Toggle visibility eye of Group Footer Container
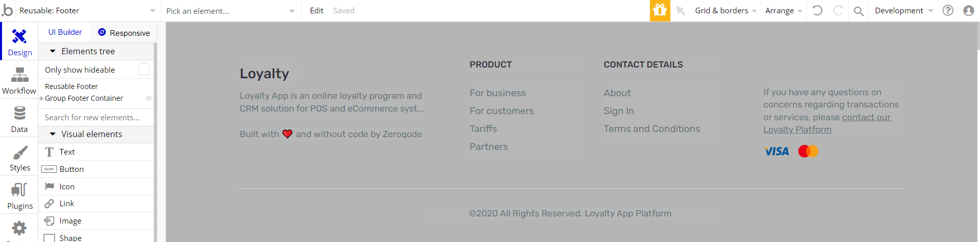Image resolution: width=980 pixels, height=242 pixels. (149, 98)
